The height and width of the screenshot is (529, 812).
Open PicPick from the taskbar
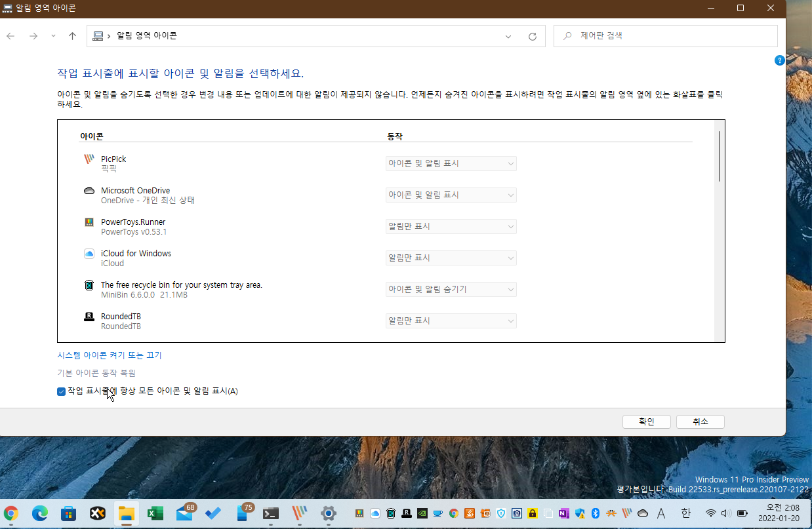click(x=299, y=514)
